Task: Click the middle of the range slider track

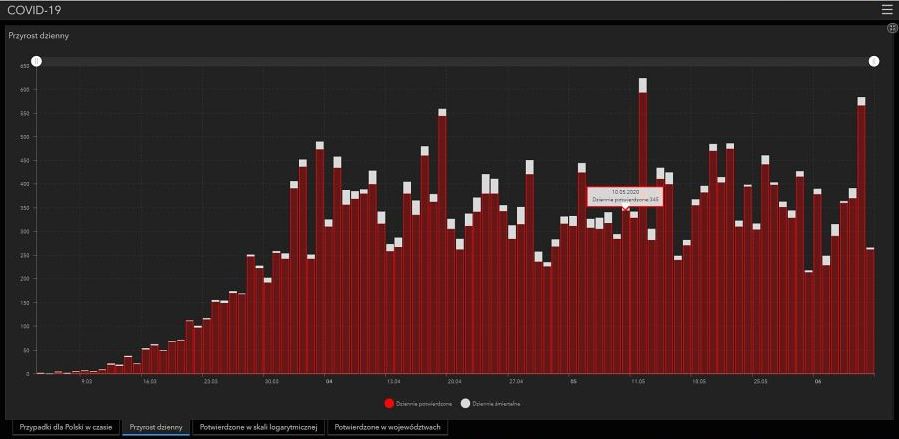Action: coord(455,61)
